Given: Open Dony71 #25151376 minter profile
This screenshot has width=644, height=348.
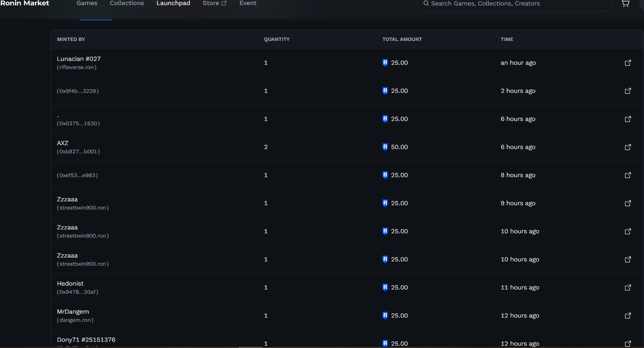Looking at the screenshot, I should point(86,340).
